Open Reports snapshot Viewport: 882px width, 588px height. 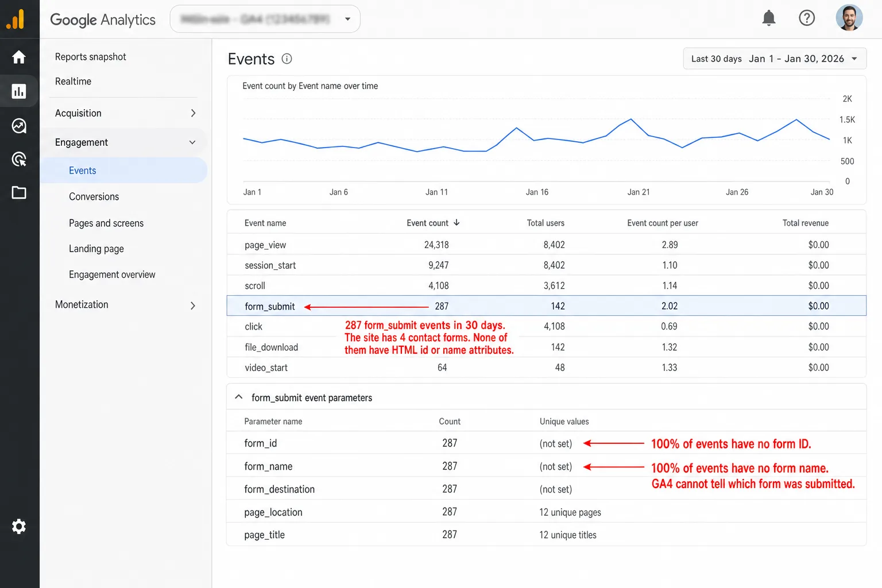pos(90,57)
